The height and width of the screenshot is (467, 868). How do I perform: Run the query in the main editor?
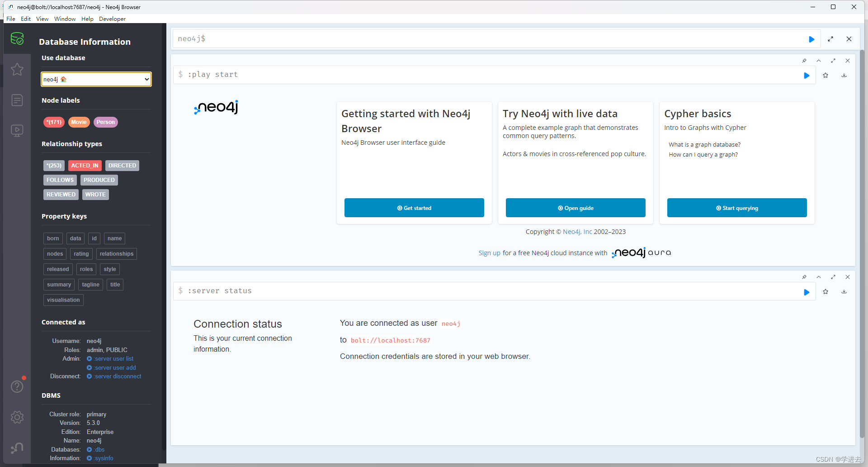[811, 39]
